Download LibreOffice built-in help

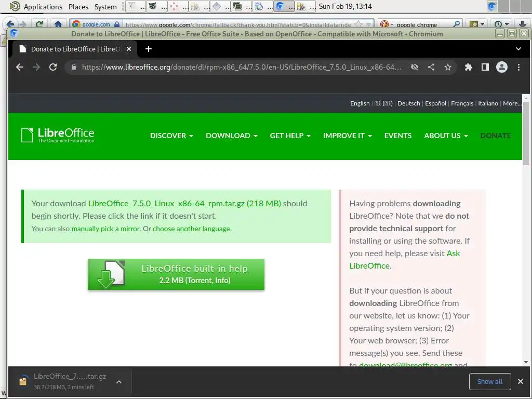click(176, 274)
